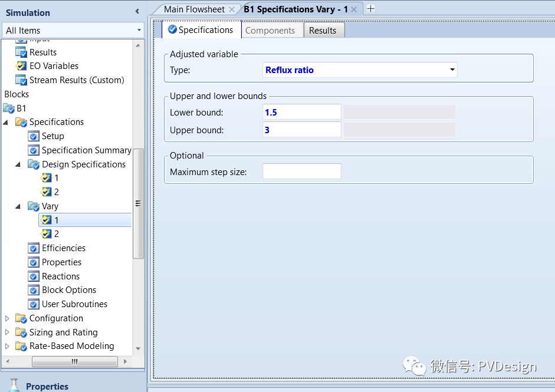The image size is (555, 392).
Task: Open the Specifications sheet tab
Action: click(x=202, y=29)
